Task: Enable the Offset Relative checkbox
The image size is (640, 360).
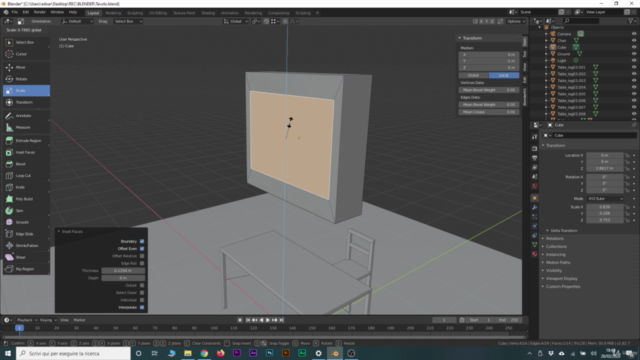Action: [x=142, y=256]
